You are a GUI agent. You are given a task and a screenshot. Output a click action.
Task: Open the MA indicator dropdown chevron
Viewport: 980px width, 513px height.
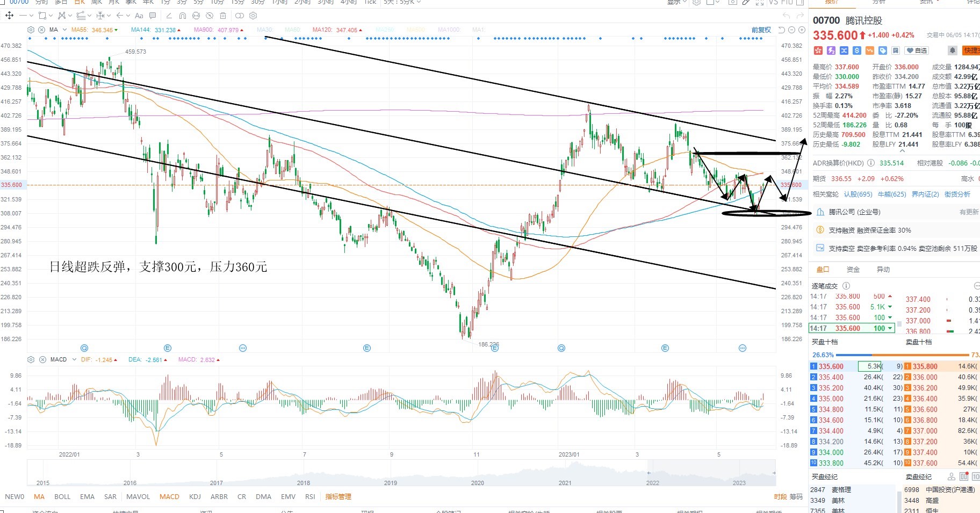pos(64,30)
